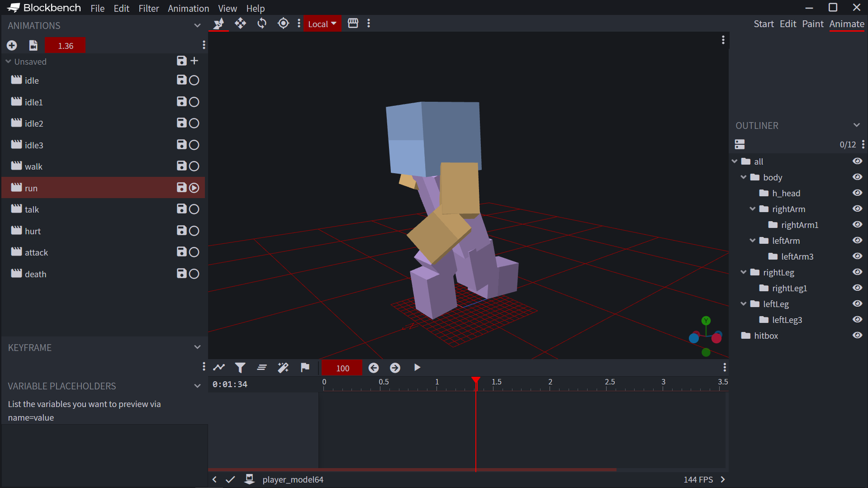Hide the rightArm1 group in the Outliner
Image resolution: width=868 pixels, height=488 pixels.
pyautogui.click(x=858, y=224)
